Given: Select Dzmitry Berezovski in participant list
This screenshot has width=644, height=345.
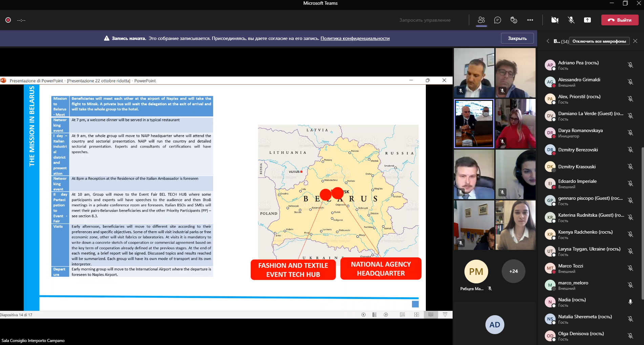Looking at the screenshot, I should tap(590, 150).
